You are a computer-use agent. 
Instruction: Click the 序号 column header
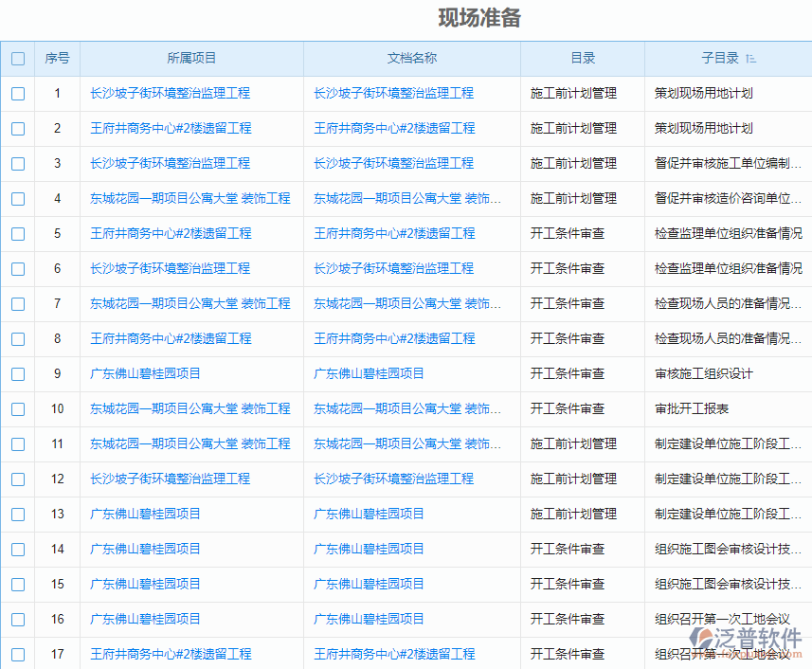click(57, 58)
